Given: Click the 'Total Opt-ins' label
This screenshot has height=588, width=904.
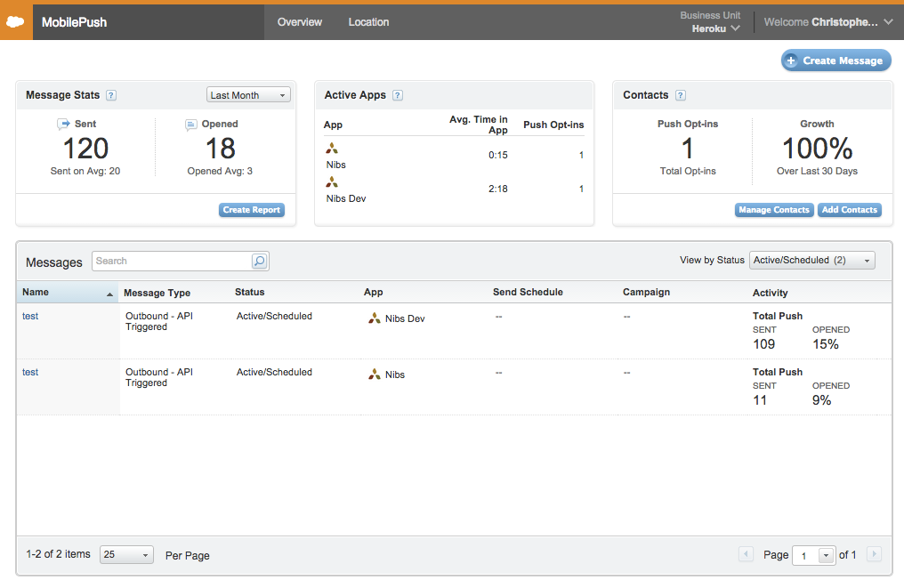Looking at the screenshot, I should coord(688,171).
